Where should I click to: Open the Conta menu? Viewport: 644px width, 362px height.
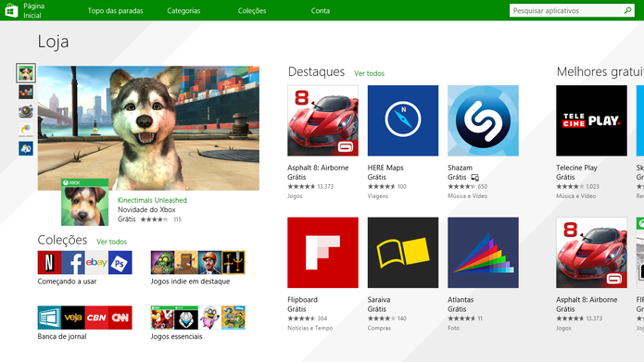[x=321, y=11]
